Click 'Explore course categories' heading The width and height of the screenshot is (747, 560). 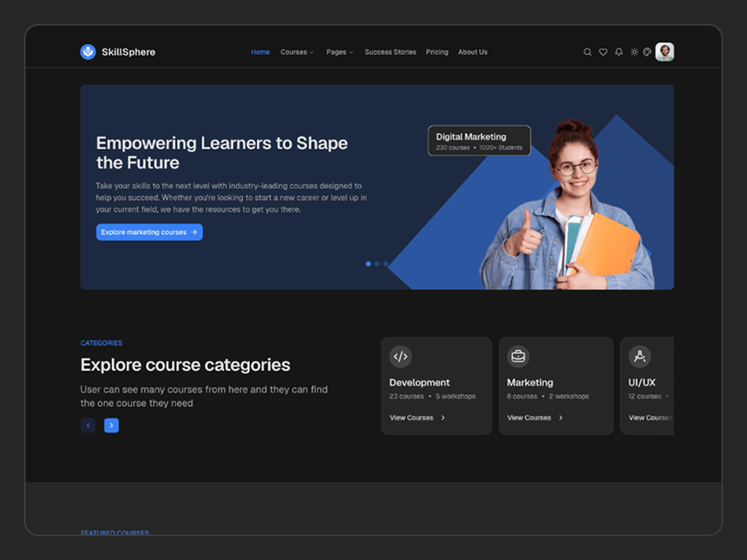[x=185, y=365]
